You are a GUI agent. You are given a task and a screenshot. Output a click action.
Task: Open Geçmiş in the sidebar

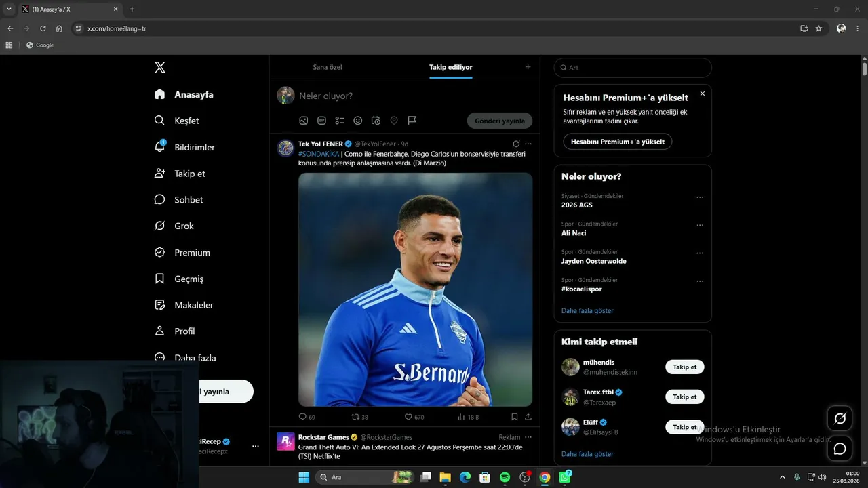[x=179, y=279]
